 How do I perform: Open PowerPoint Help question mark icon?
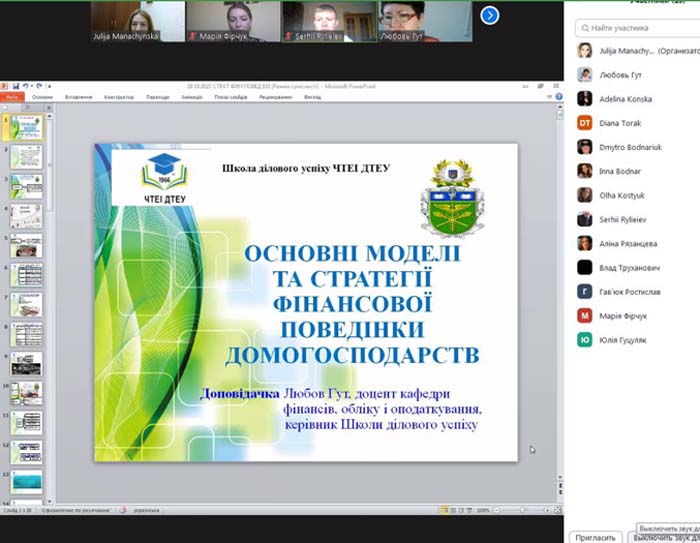(x=558, y=96)
